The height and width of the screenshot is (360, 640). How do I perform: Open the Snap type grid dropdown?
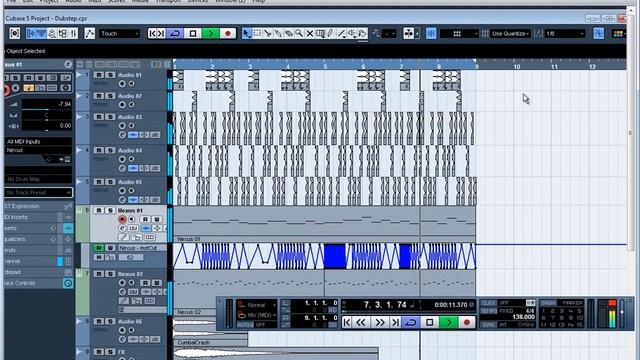coord(459,33)
